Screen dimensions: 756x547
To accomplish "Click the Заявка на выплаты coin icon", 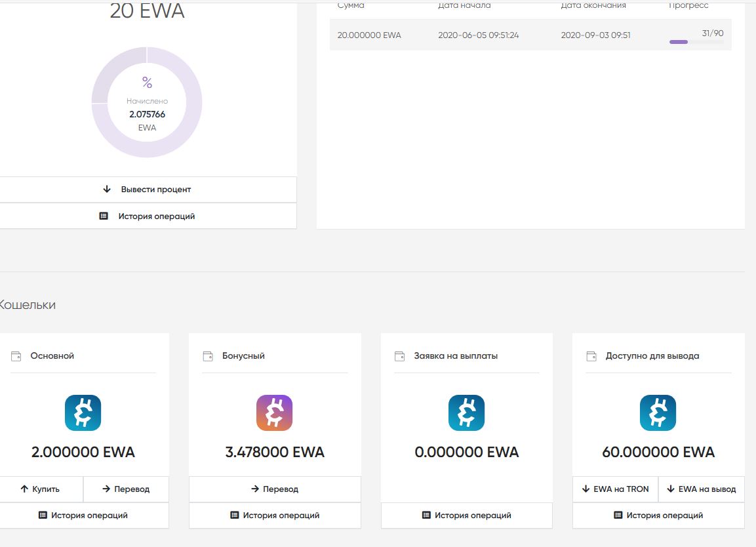I will tap(466, 413).
